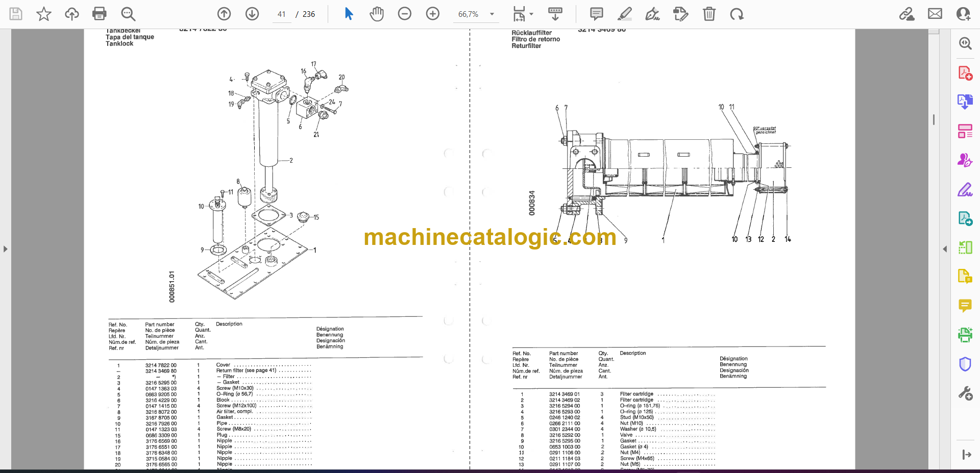Hide the tools panel triangle toggle
980x473 pixels.
(x=944, y=249)
